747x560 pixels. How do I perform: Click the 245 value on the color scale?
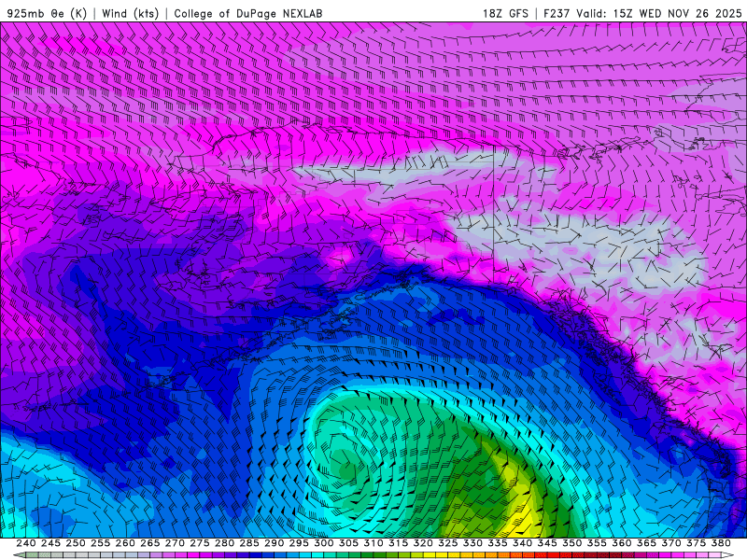pos(50,543)
